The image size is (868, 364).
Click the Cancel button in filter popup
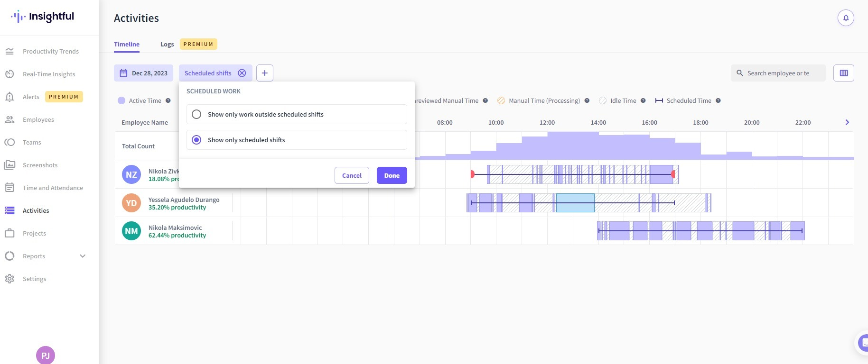pyautogui.click(x=352, y=175)
